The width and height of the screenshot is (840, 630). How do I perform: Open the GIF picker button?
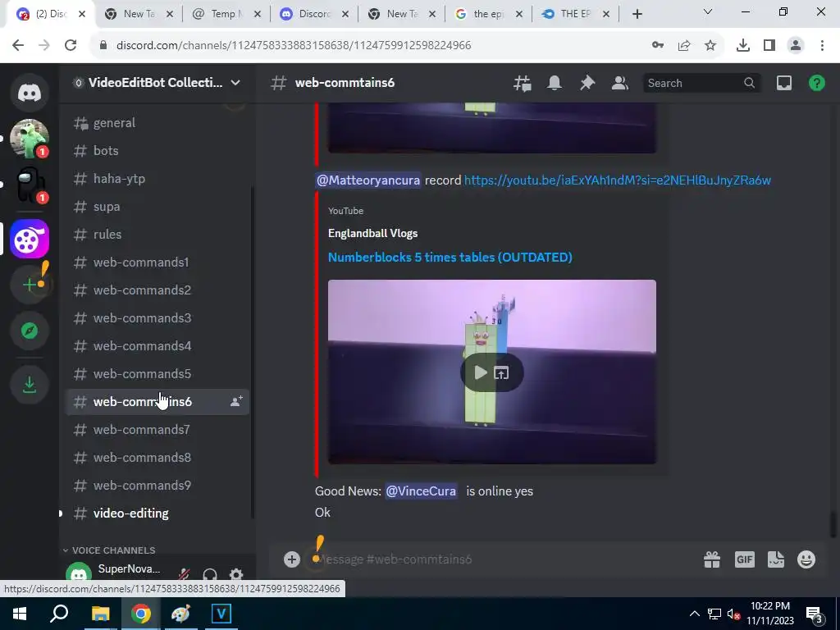pos(745,559)
